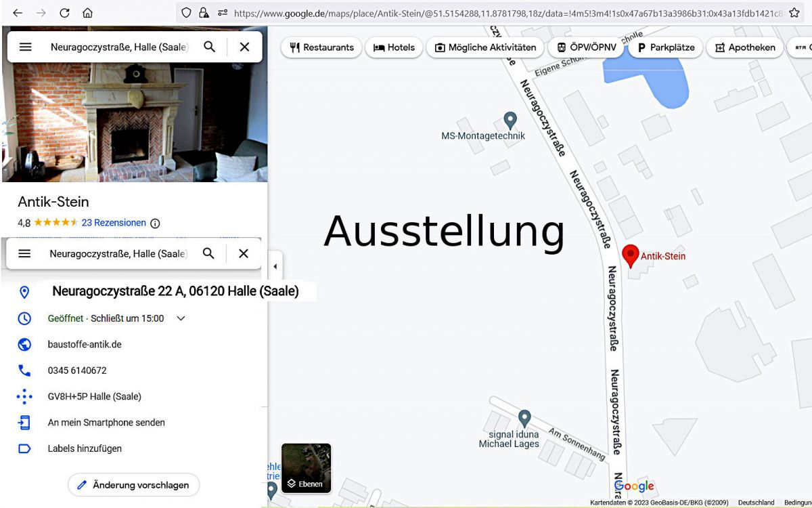
Task: Click magnifier icon in lower search box
Action: pyautogui.click(x=208, y=253)
